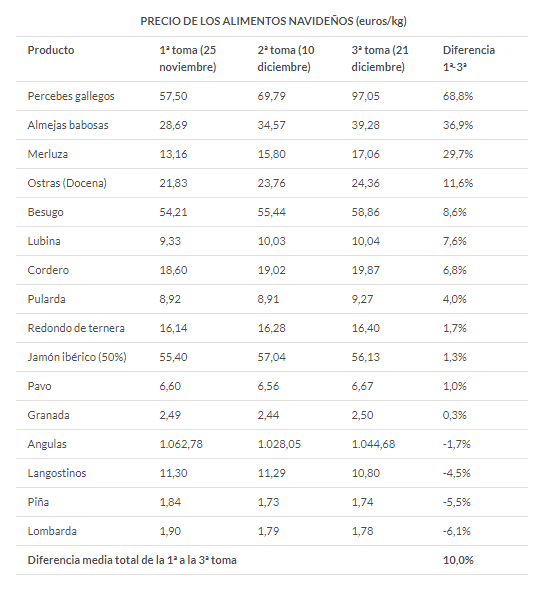The height and width of the screenshot is (589, 542).
Task: Click Merluza's 29,7% difference value
Action: click(458, 154)
